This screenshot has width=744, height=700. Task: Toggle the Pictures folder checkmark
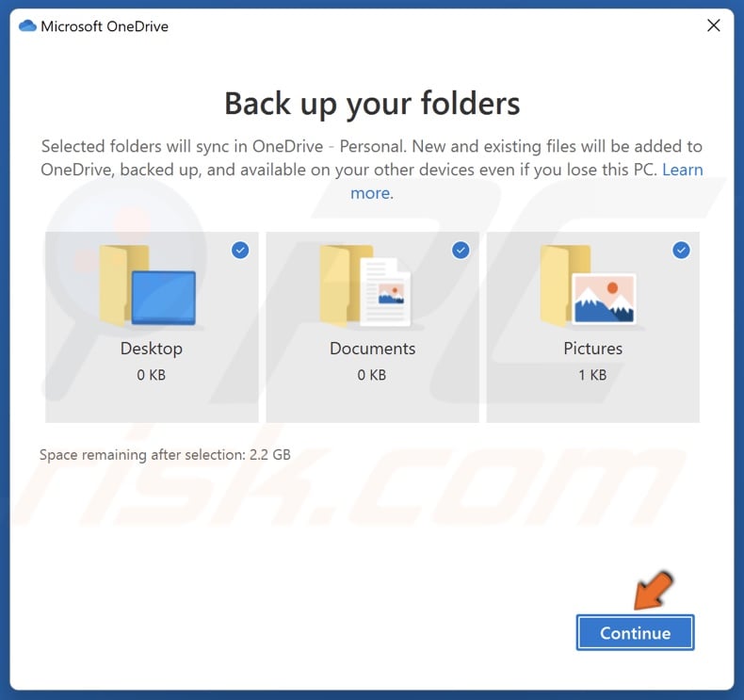click(681, 251)
